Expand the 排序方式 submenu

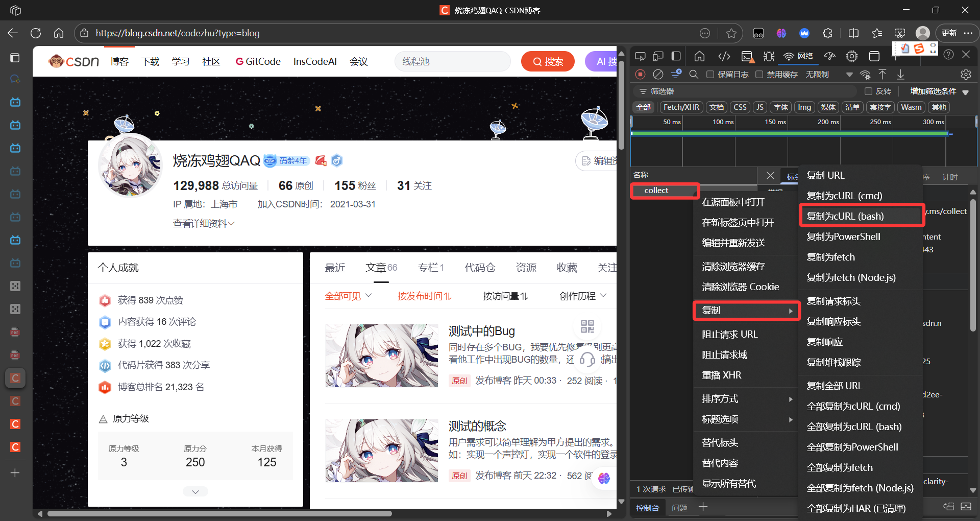click(x=747, y=399)
